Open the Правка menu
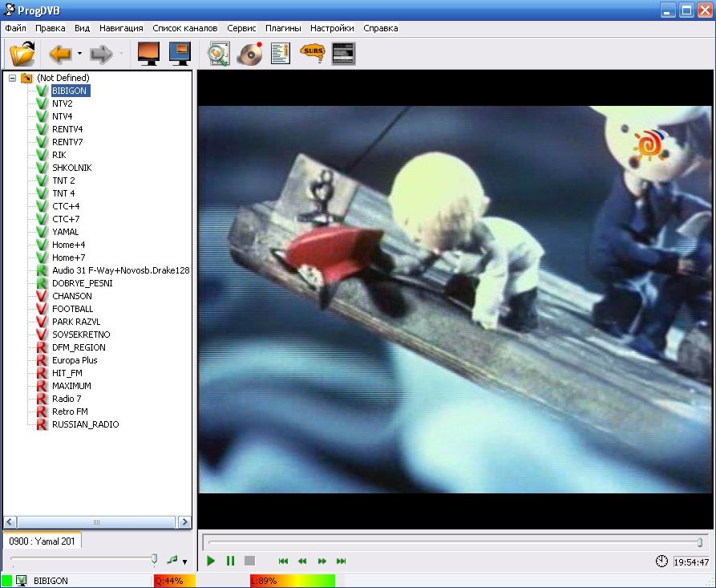Viewport: 716px width, 588px height. click(x=51, y=28)
